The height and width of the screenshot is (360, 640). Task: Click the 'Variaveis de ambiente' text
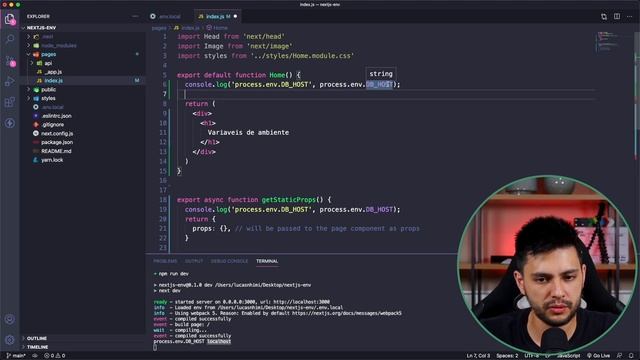click(248, 133)
